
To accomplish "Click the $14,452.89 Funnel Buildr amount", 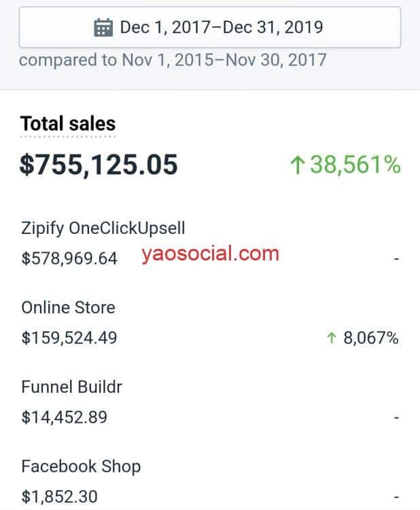I will click(x=65, y=418).
